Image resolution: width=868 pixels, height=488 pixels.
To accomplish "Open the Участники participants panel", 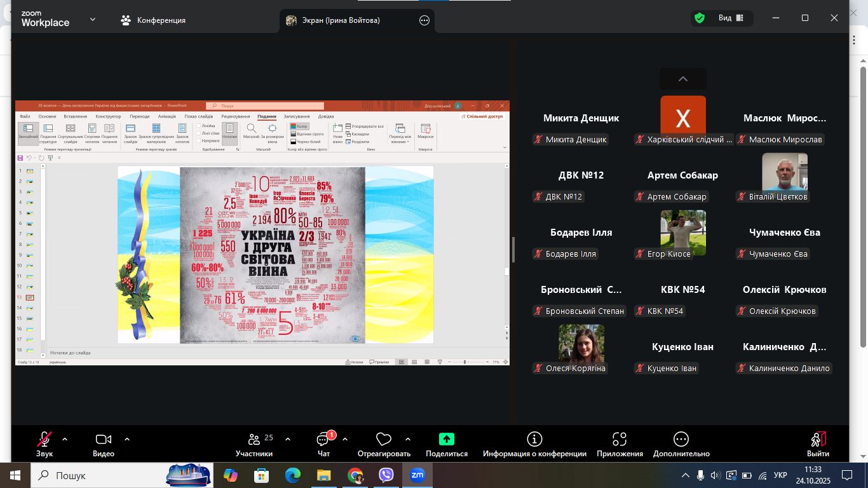I will tap(254, 440).
